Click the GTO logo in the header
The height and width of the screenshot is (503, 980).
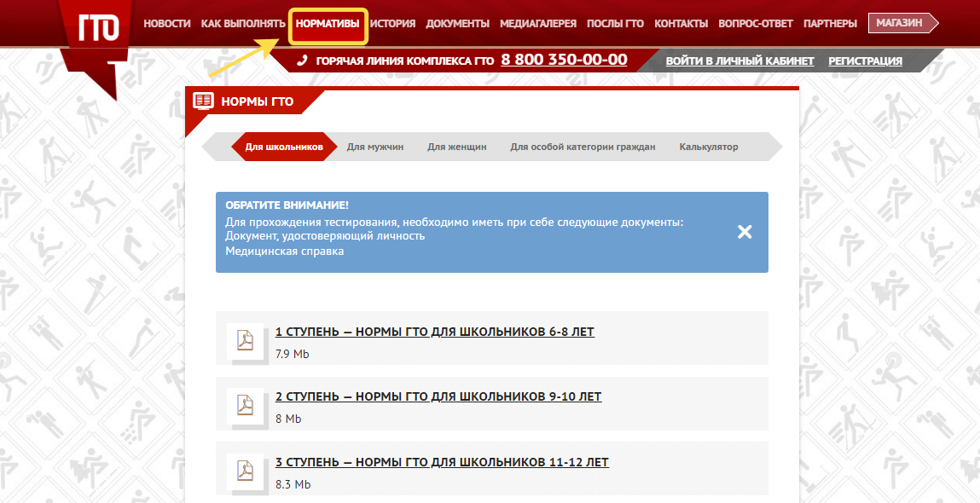coord(93,27)
